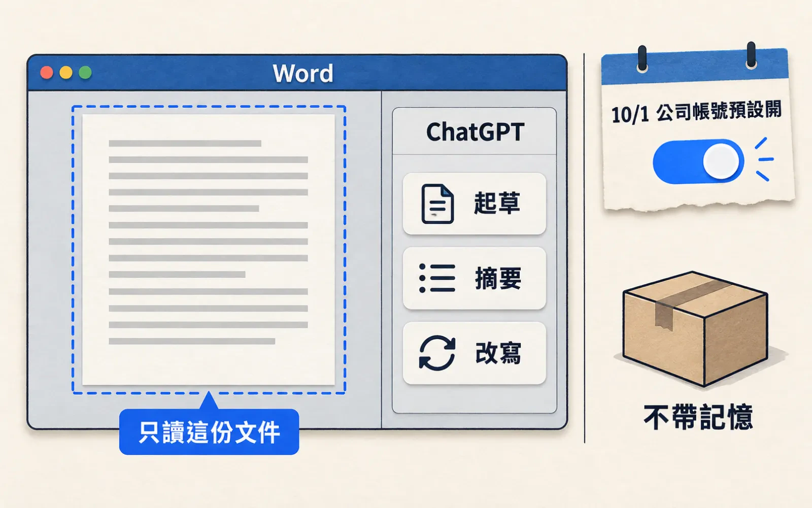Click the Word window title

pyautogui.click(x=303, y=74)
